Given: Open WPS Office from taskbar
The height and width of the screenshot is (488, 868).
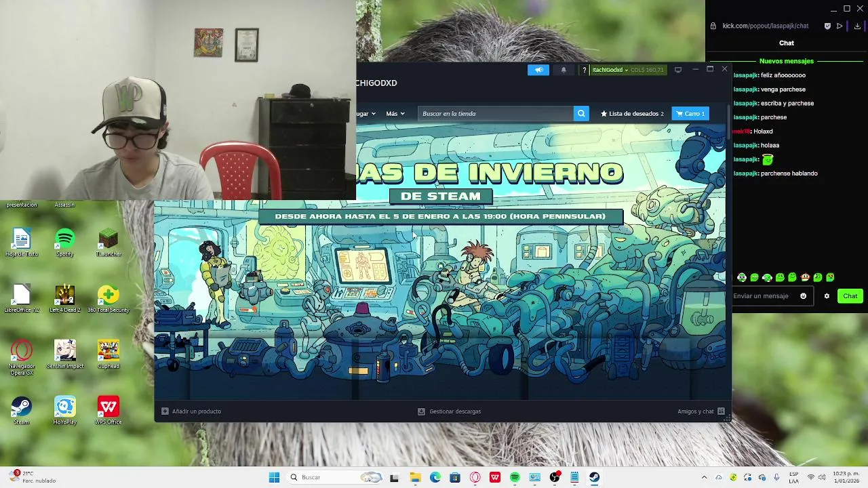Looking at the screenshot, I should 495,477.
